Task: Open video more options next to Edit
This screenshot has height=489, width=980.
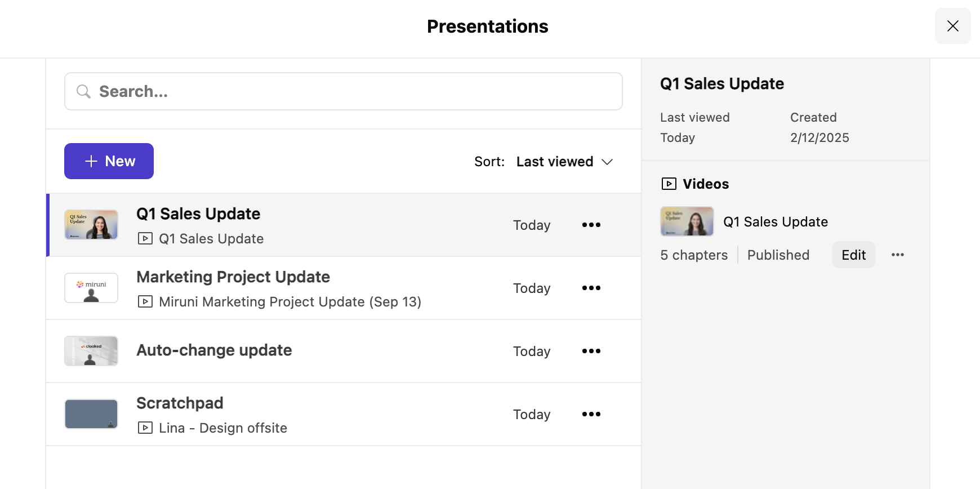Action: [x=898, y=255]
